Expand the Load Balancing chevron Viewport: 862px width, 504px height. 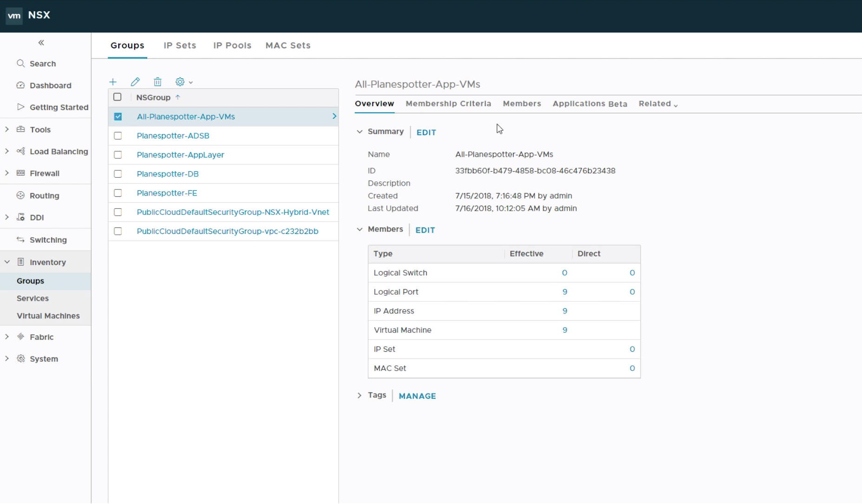(x=7, y=151)
